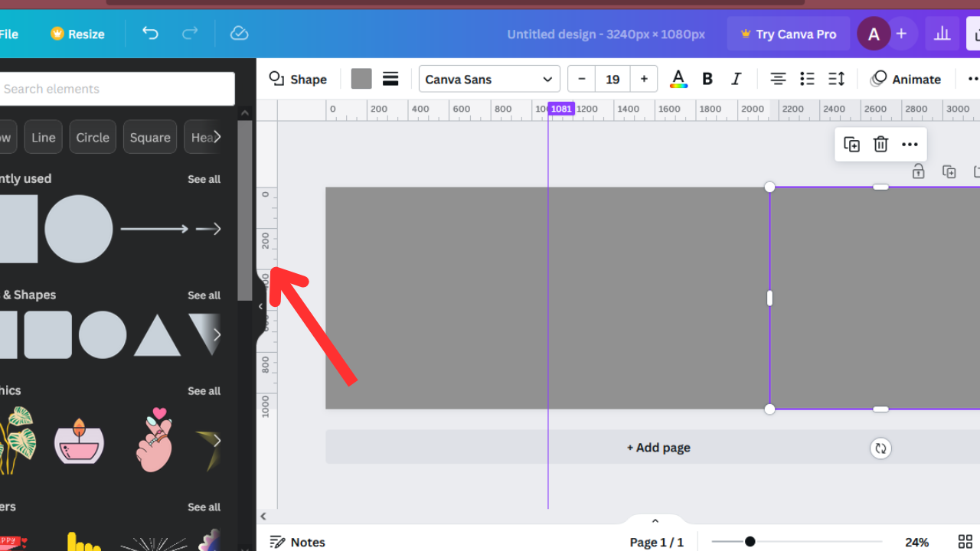This screenshot has height=551, width=980.
Task: Duplicate the page icon above canvas
Action: pyautogui.click(x=949, y=171)
